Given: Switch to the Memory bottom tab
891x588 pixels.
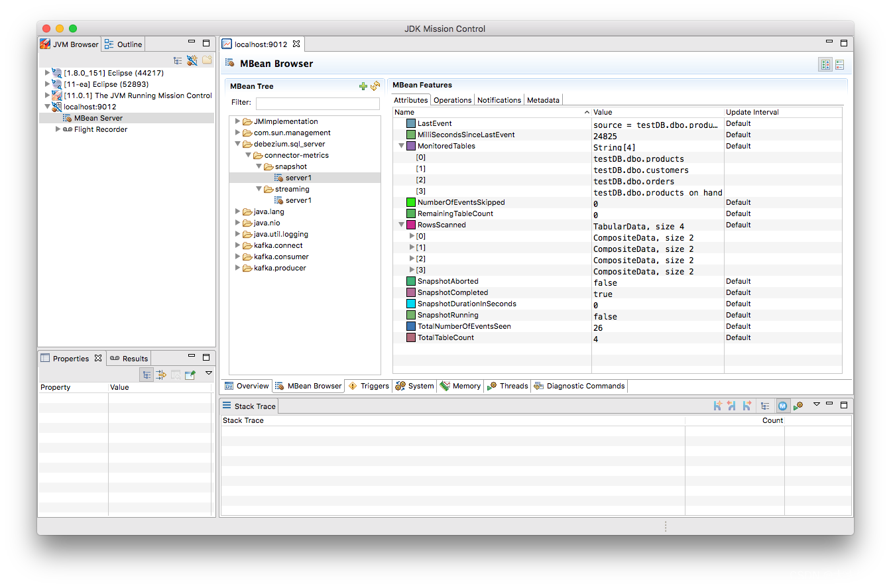Looking at the screenshot, I should click(x=460, y=386).
